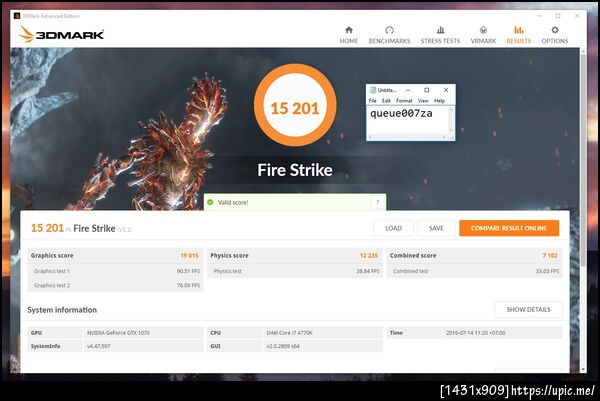600x401 pixels.
Task: Open the Stress Tests chart icon
Action: (440, 30)
